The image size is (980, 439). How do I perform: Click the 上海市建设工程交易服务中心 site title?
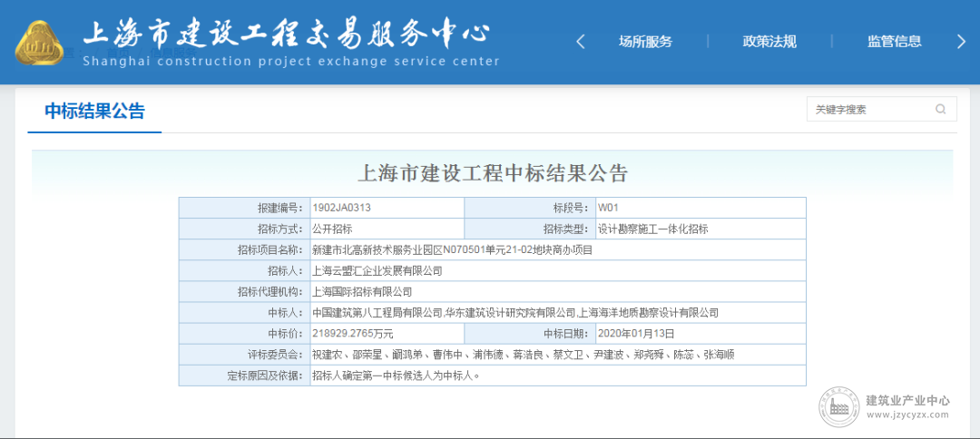tap(286, 34)
